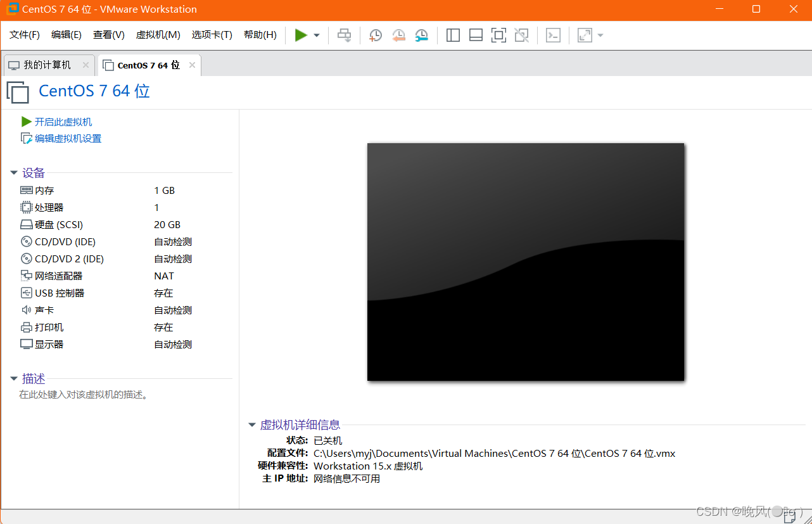The width and height of the screenshot is (812, 524).
Task: Click the 显示器 monitor icon
Action: pos(27,344)
